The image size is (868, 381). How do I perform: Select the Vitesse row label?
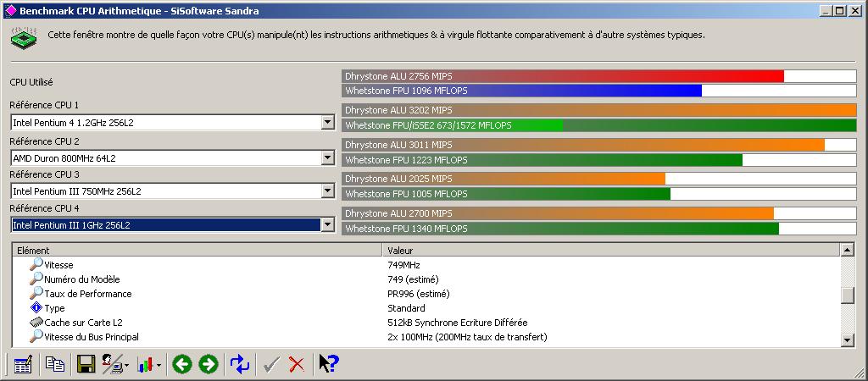[58, 265]
